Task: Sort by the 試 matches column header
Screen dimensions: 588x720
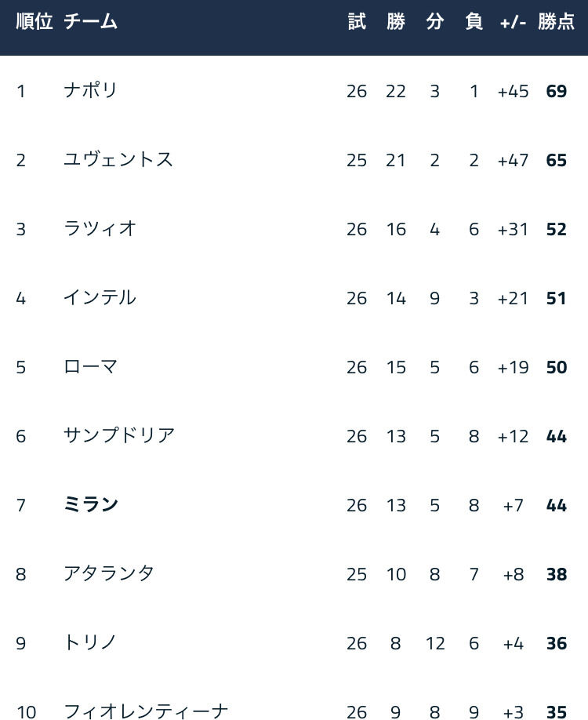Action: [357, 21]
